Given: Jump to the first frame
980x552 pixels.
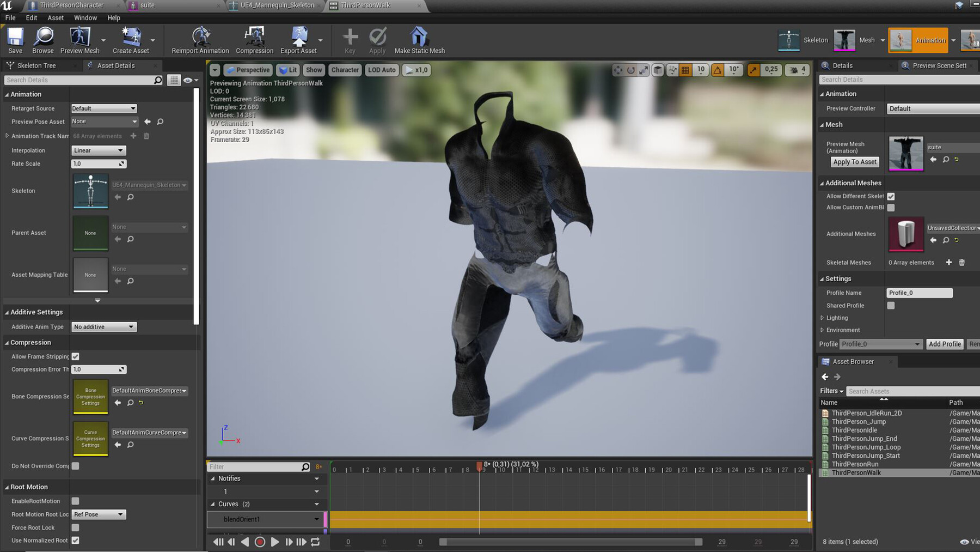Looking at the screenshot, I should point(218,542).
